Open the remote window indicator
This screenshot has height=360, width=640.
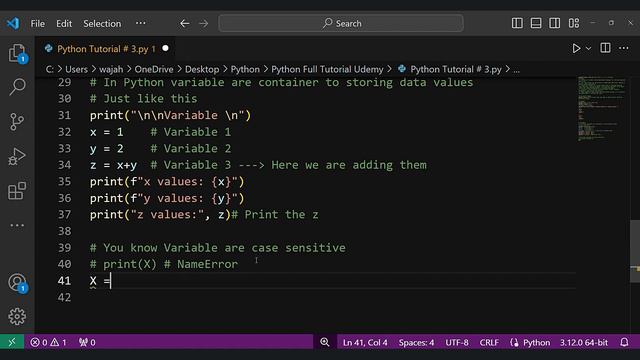pos(12,342)
